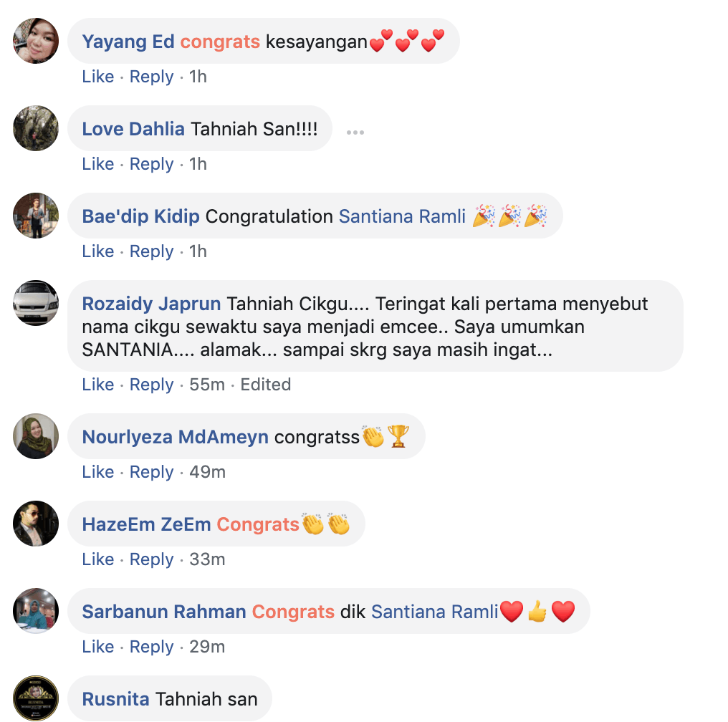
Task: Like Rozaidy Japrun's comment
Action: pos(98,385)
